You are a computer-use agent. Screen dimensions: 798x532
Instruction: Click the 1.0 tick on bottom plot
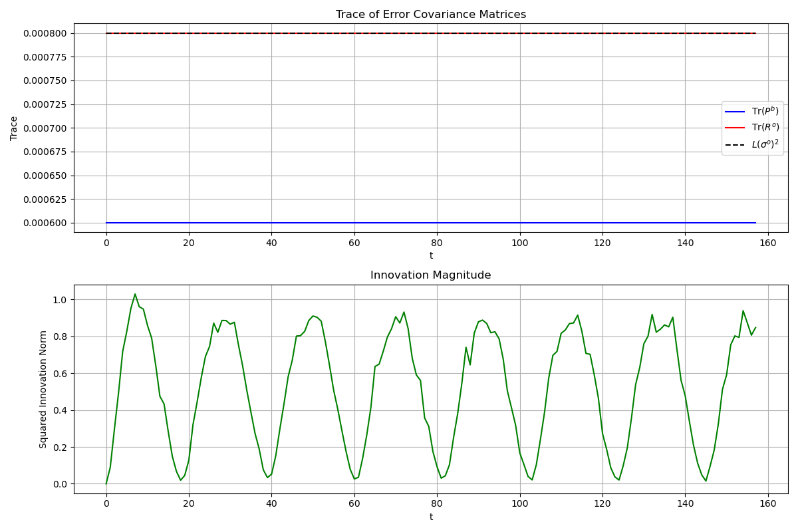pos(61,300)
